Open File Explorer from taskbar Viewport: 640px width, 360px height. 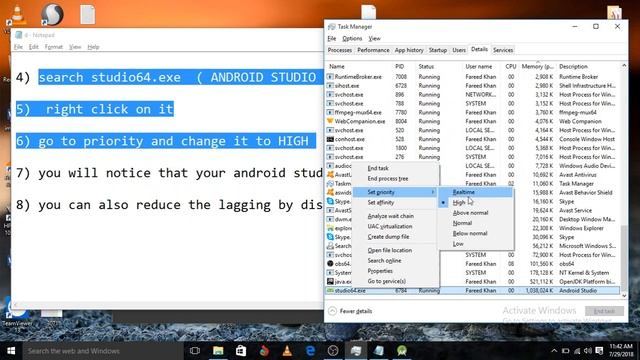click(x=218, y=351)
